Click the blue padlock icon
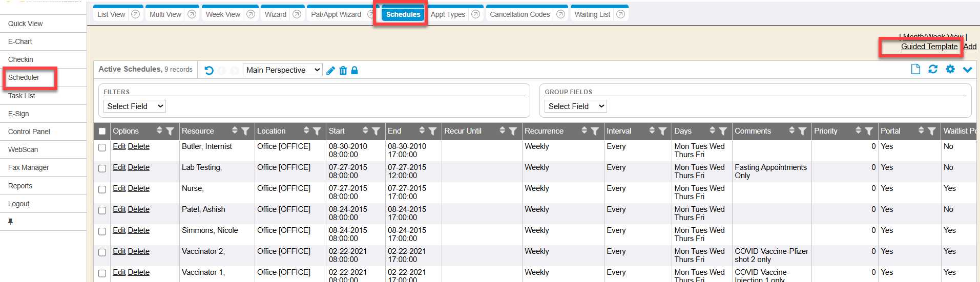This screenshot has height=282, width=980. 355,70
